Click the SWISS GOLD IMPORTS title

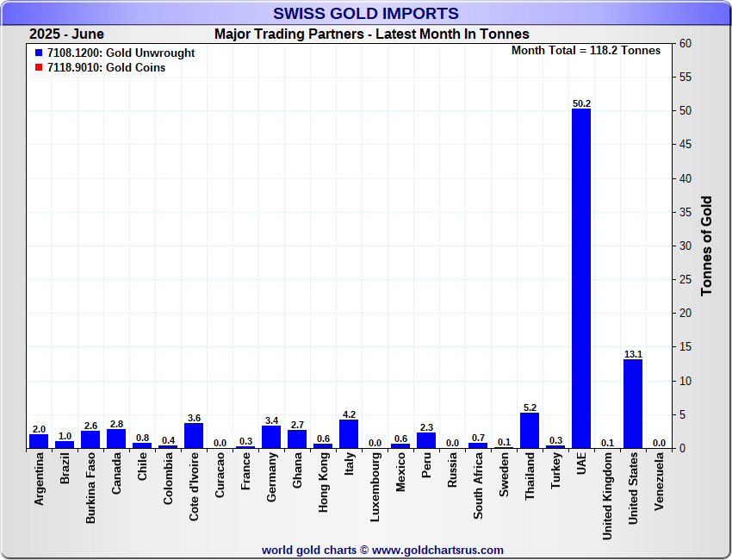pos(366,13)
